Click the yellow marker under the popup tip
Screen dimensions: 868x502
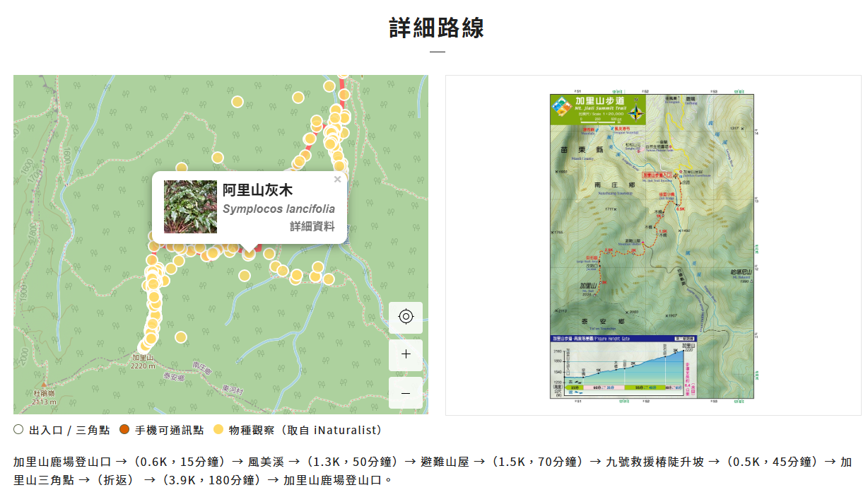pos(249,255)
